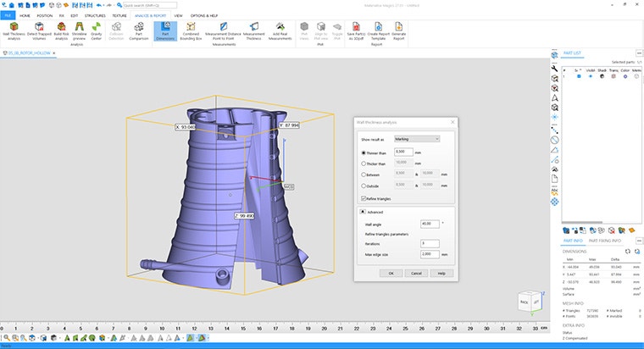
Task: Click the Abc text annotation icon
Action: point(554,191)
